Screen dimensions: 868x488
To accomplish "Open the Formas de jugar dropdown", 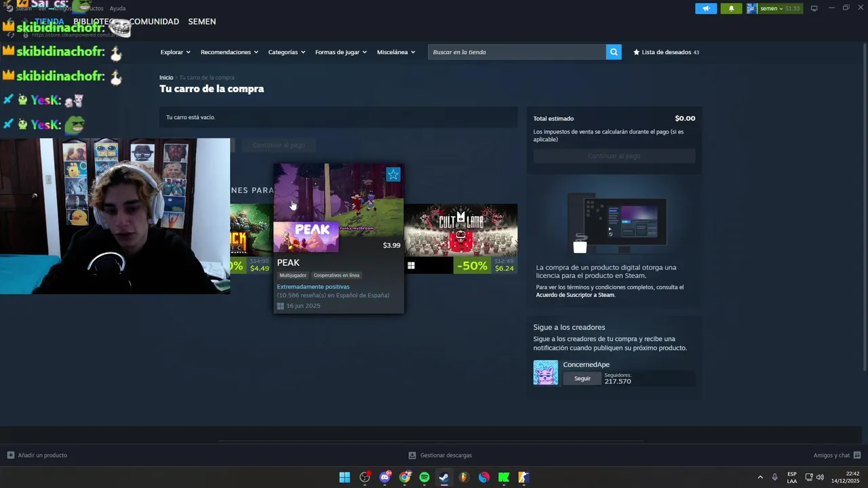I will pyautogui.click(x=340, y=52).
